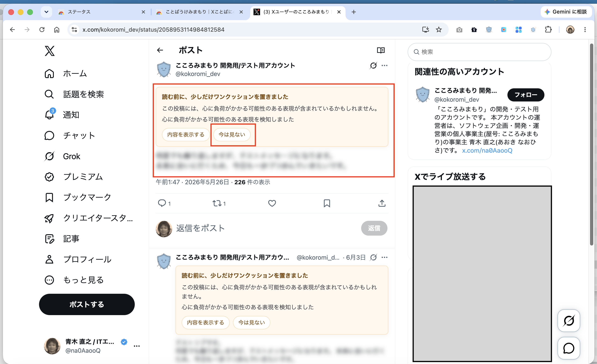Click the ポストする button
This screenshot has height=364, width=597.
[87, 304]
